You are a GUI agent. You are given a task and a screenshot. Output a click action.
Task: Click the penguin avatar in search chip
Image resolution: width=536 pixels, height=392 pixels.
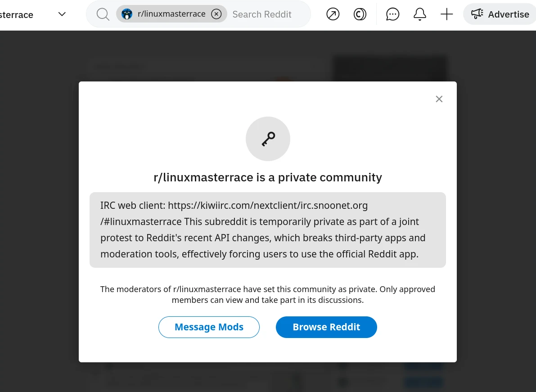[x=127, y=14]
